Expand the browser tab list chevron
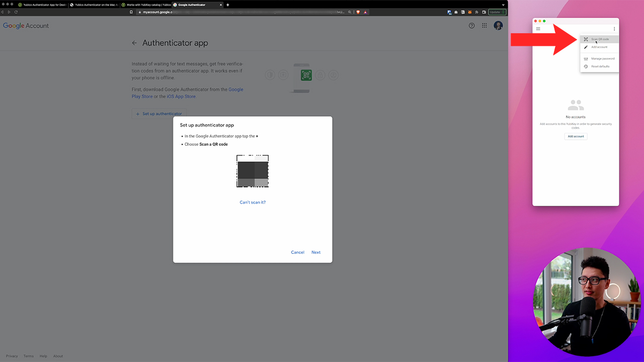 pos(503,5)
